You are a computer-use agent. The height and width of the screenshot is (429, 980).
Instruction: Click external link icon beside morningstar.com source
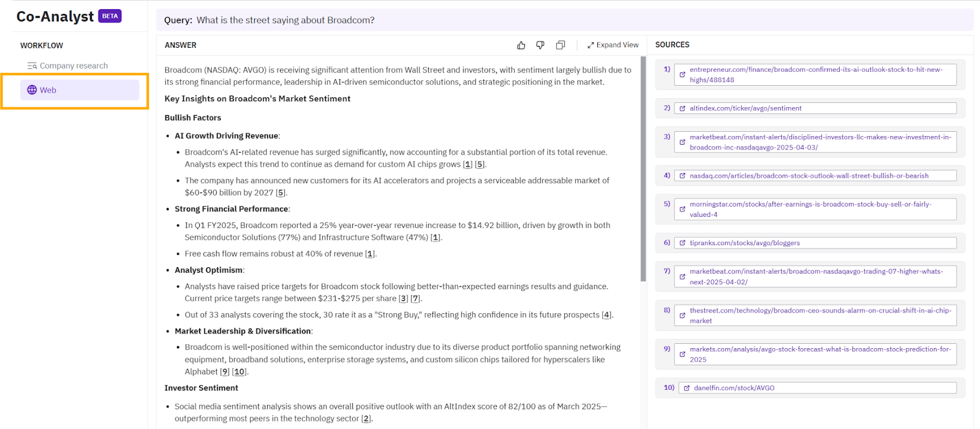682,209
